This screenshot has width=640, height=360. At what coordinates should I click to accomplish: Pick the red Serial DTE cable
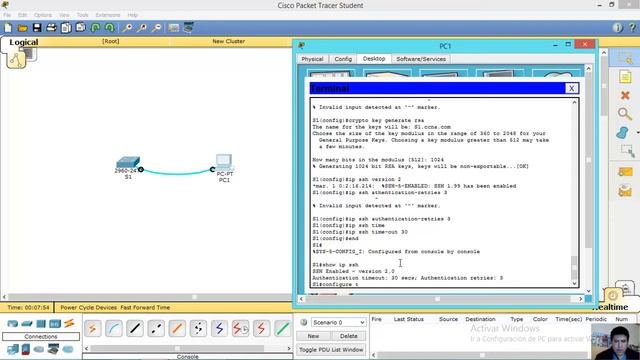pyautogui.click(x=261, y=329)
